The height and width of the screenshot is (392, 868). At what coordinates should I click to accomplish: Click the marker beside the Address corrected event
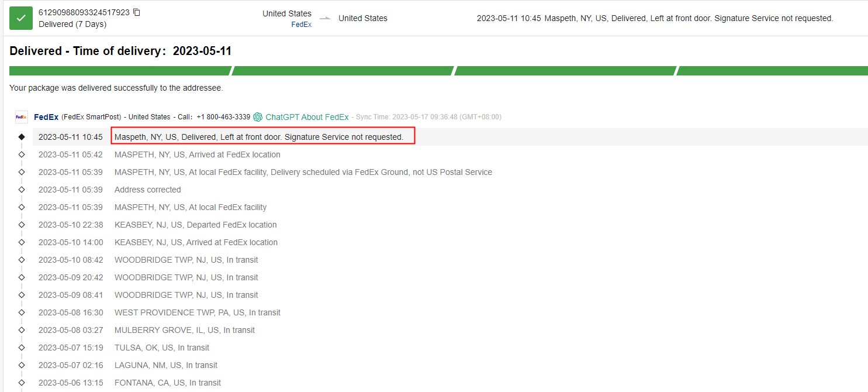(22, 190)
